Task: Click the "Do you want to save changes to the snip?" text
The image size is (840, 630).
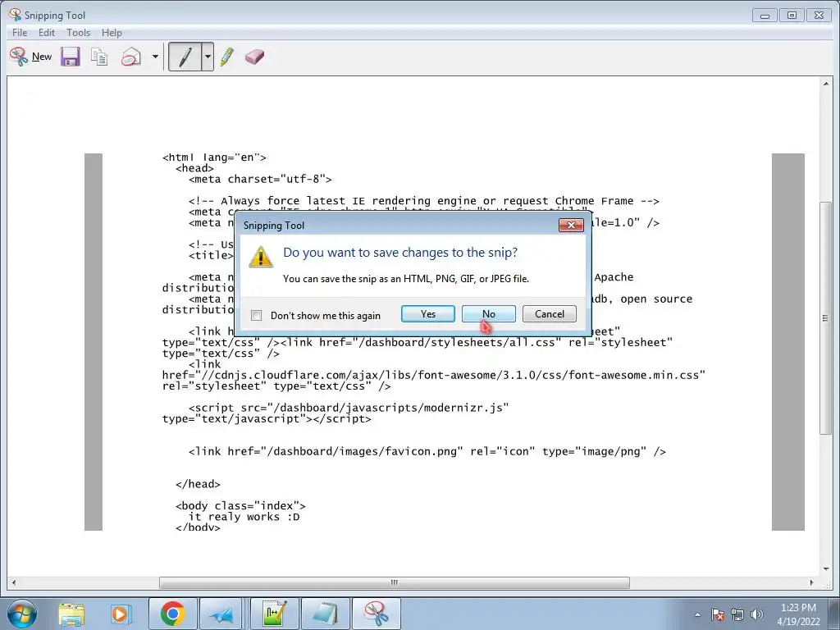Action: [x=400, y=253]
